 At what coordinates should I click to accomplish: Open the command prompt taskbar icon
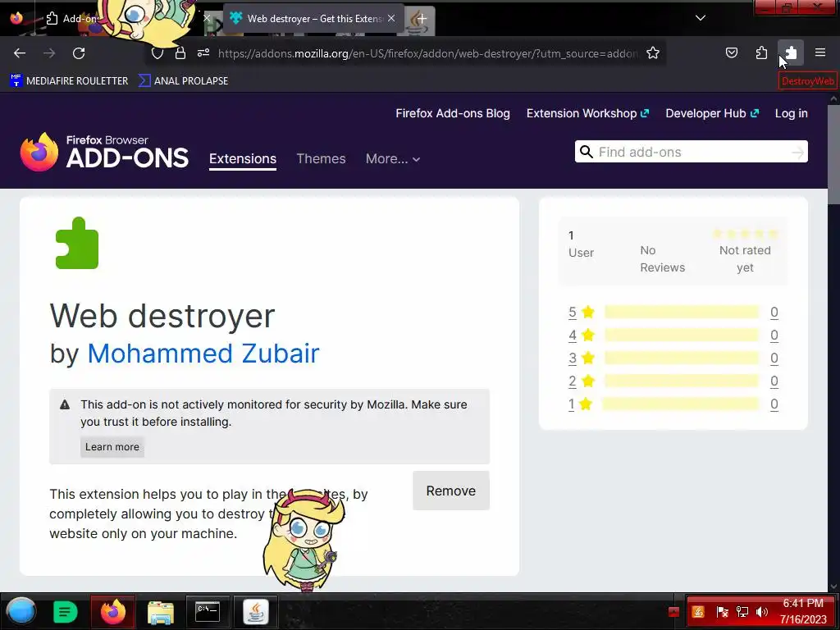(208, 612)
